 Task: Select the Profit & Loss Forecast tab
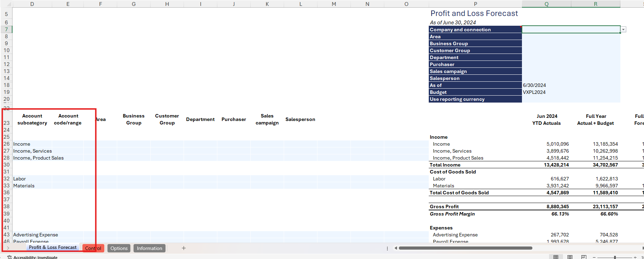point(53,247)
